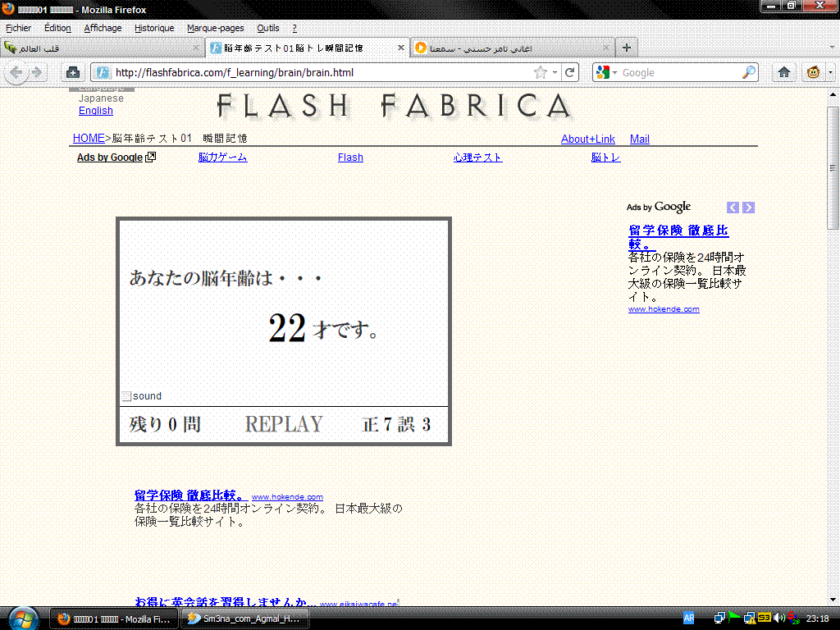The width and height of the screenshot is (840, 630).
Task: Open the Historique menu
Action: 153,28
